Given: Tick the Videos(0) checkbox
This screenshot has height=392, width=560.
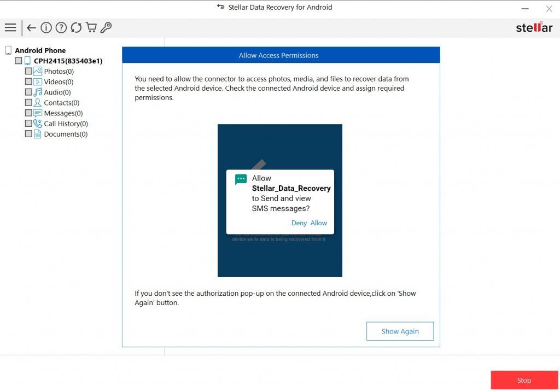Looking at the screenshot, I should 28,82.
